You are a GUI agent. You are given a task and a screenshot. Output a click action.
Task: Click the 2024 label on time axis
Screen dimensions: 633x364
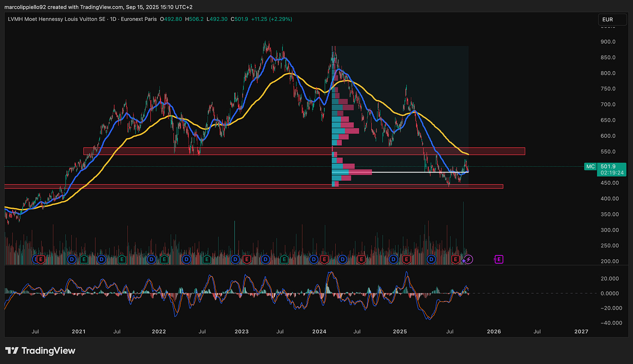pyautogui.click(x=319, y=331)
